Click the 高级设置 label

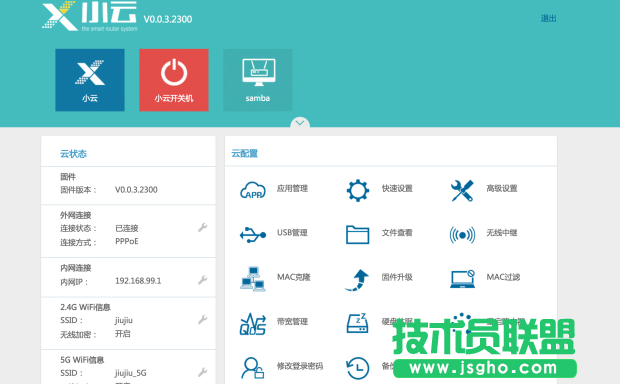pyautogui.click(x=502, y=188)
